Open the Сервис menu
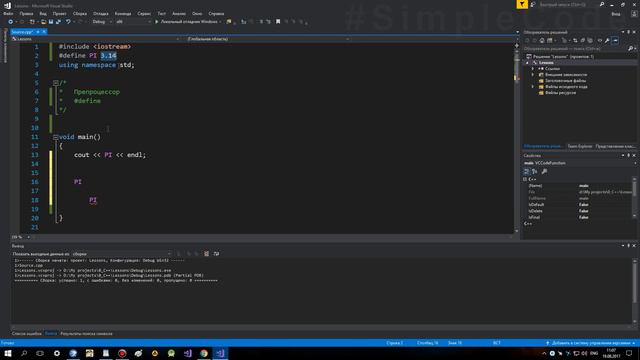 [144, 13]
